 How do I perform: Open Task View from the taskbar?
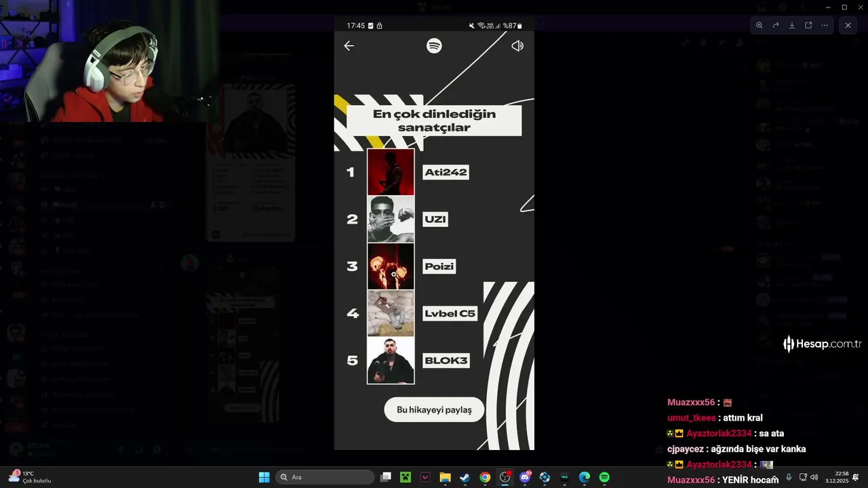386,477
